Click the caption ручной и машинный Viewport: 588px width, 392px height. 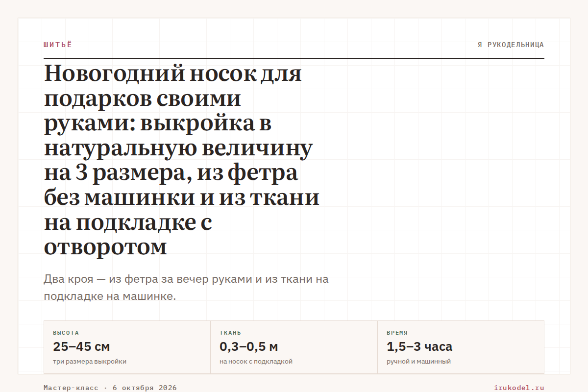coord(418,362)
